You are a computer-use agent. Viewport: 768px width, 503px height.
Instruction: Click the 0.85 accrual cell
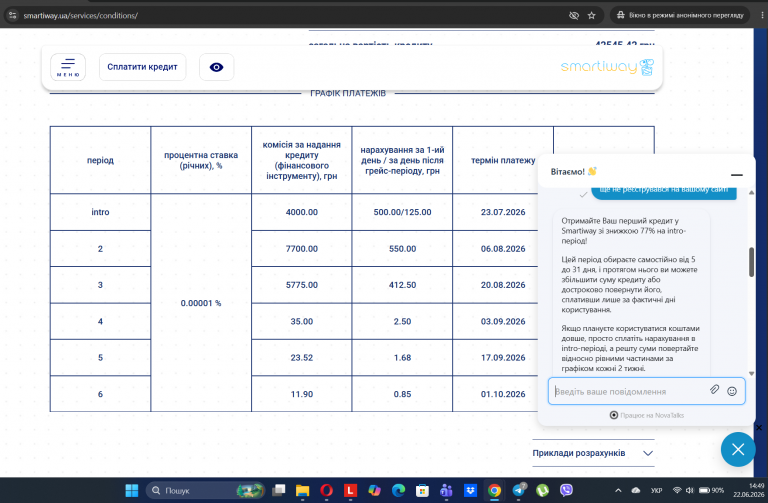[x=402, y=394]
